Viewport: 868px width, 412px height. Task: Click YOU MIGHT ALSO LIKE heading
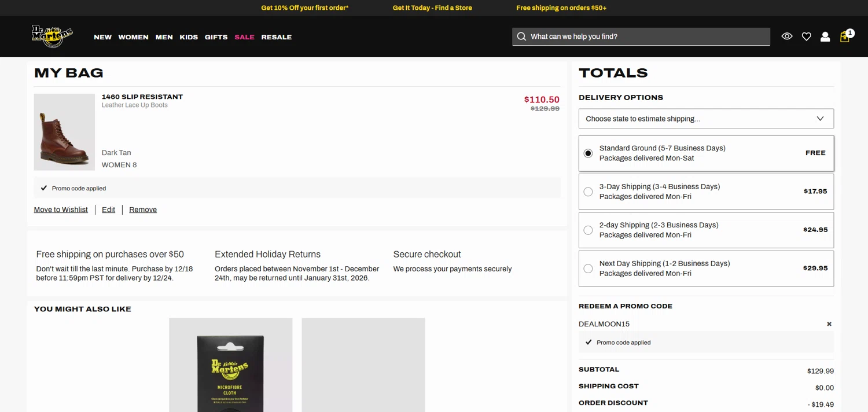pyautogui.click(x=83, y=309)
